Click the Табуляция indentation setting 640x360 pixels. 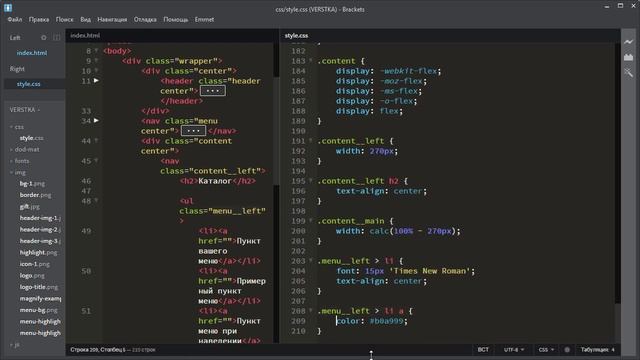point(595,350)
